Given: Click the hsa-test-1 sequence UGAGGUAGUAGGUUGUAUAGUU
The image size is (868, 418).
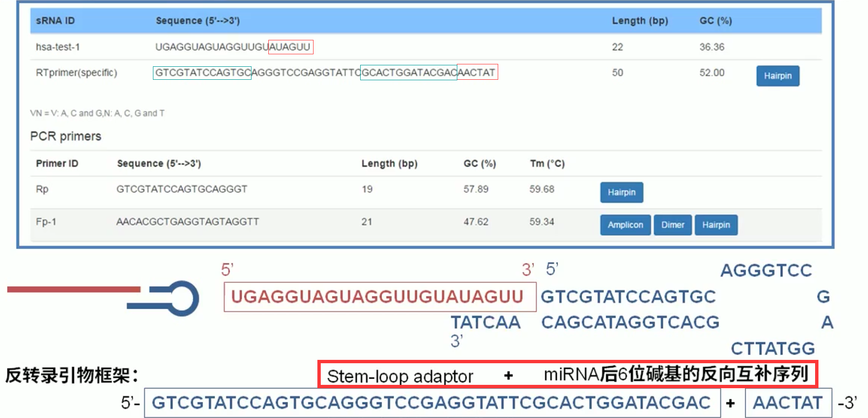Looking at the screenshot, I should (x=233, y=47).
